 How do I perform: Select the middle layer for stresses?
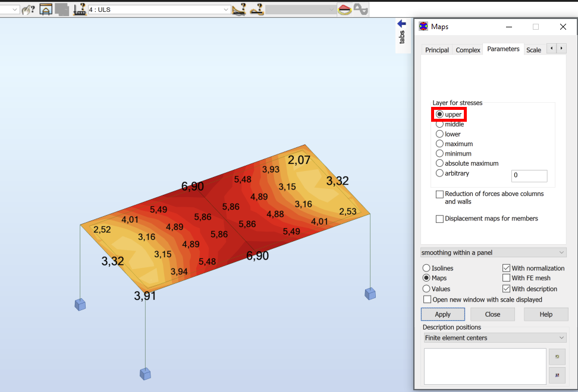439,124
